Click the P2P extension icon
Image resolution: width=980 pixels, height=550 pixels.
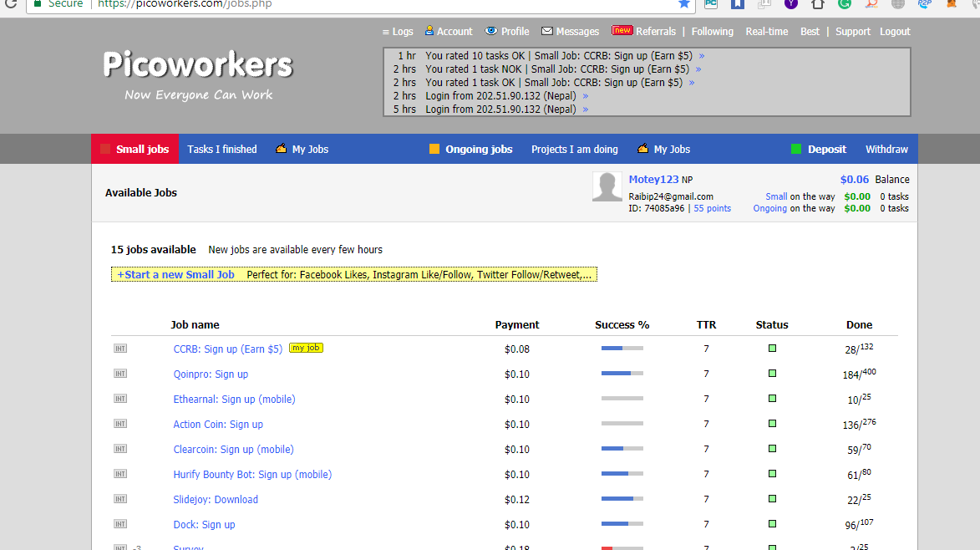pyautogui.click(x=924, y=3)
